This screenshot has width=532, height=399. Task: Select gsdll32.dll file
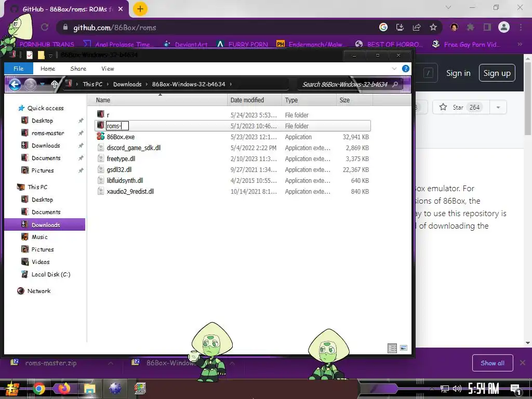[119, 169]
